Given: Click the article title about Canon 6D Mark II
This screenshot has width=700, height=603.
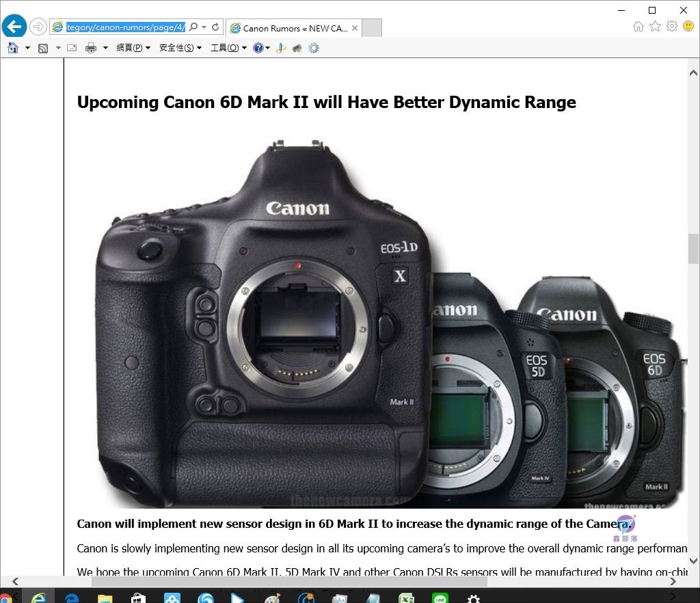Looking at the screenshot, I should 326,103.
